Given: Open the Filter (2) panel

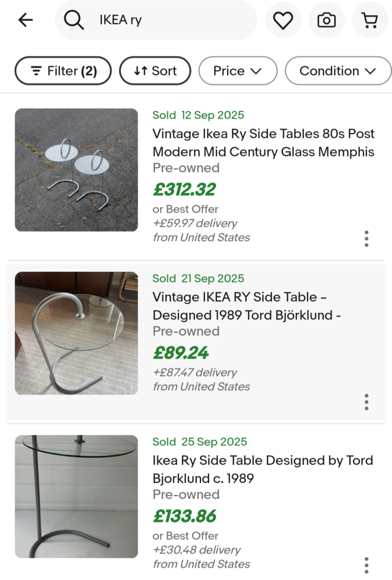Looking at the screenshot, I should [63, 71].
